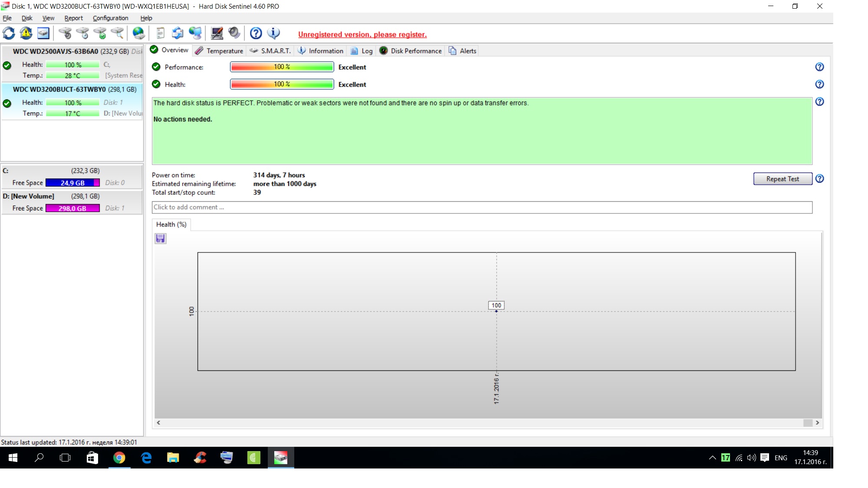Open the Report menu
The width and height of the screenshot is (868, 488).
(x=73, y=18)
